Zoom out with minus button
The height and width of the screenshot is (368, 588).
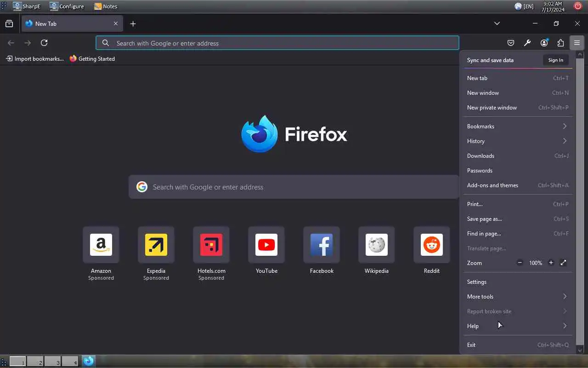pyautogui.click(x=520, y=263)
